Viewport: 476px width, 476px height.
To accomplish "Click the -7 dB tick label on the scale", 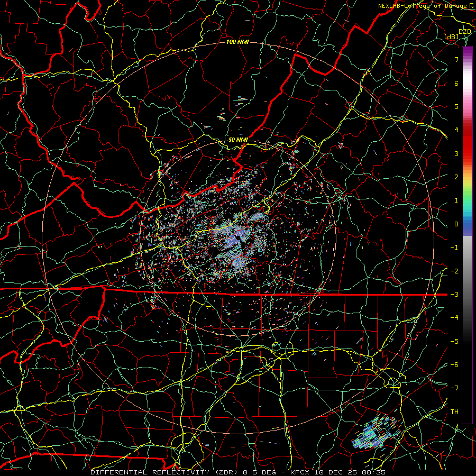I will (454, 388).
